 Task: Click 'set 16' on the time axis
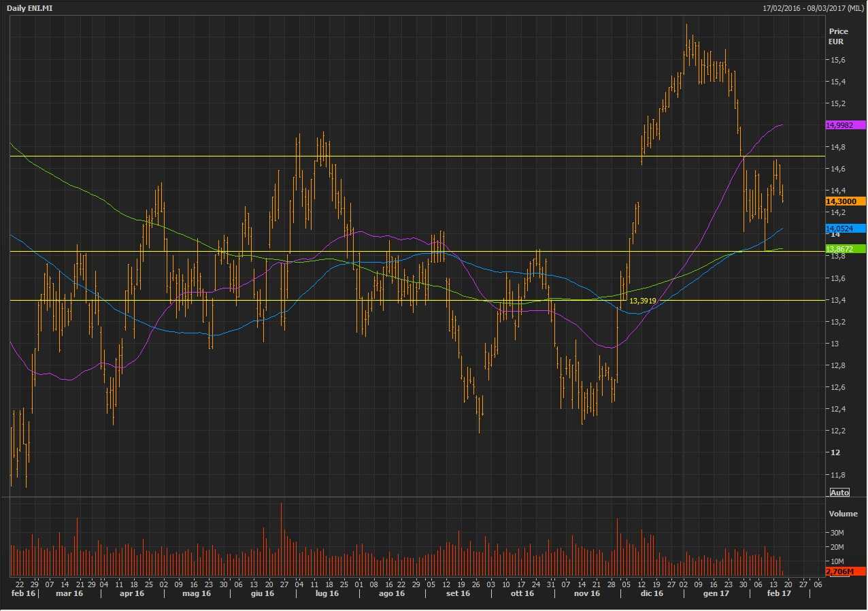click(x=458, y=593)
